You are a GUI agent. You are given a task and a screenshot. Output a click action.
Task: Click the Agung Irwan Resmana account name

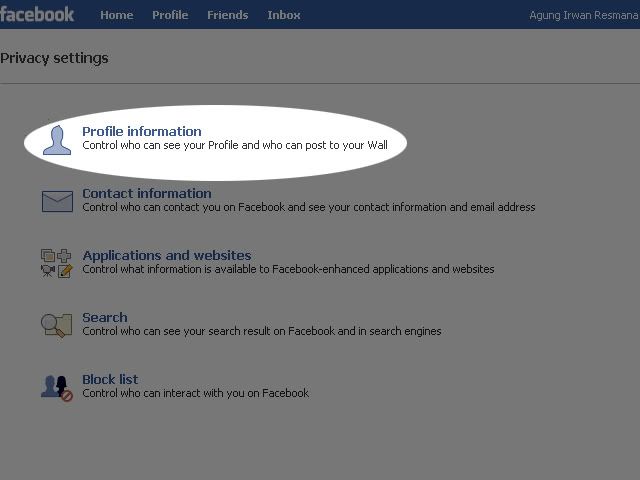point(584,15)
